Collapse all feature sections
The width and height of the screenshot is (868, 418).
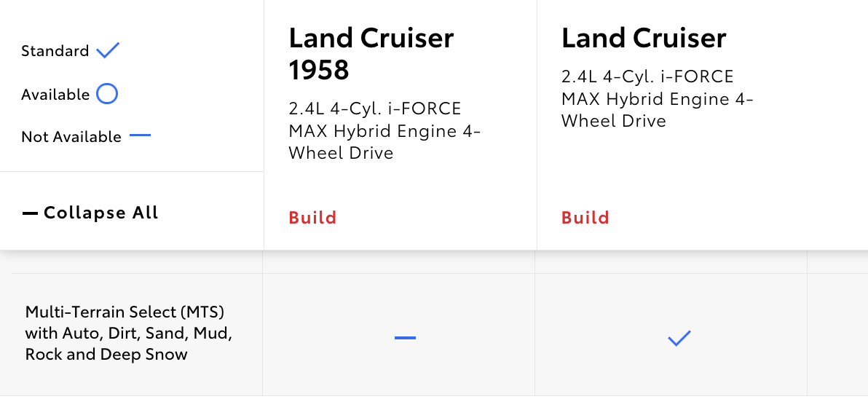click(90, 213)
